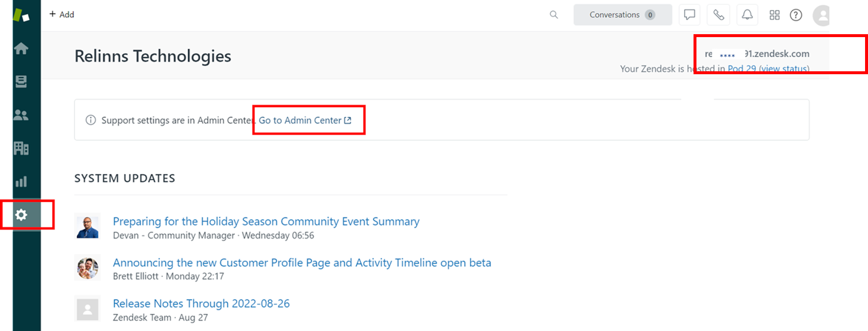Open the Views tickets icon in sidebar
Viewport: 868px width, 331px height.
tap(21, 82)
